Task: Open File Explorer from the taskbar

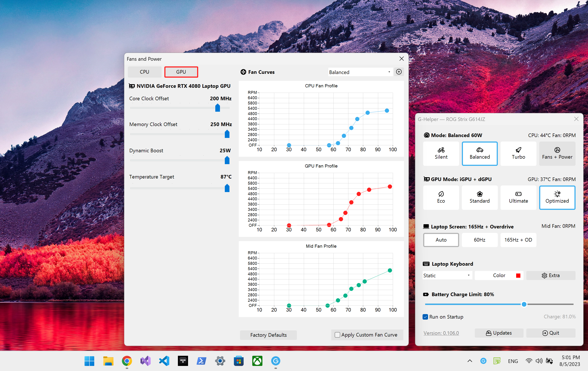Action: click(x=108, y=361)
